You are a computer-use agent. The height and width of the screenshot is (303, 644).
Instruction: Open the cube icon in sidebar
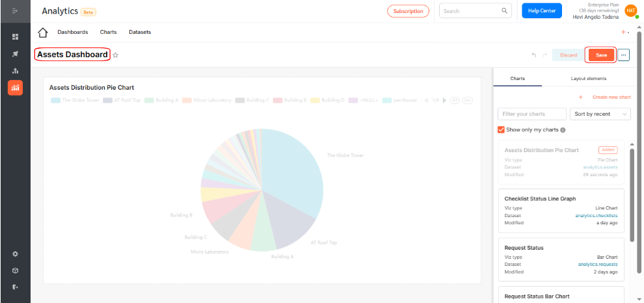pos(15,270)
